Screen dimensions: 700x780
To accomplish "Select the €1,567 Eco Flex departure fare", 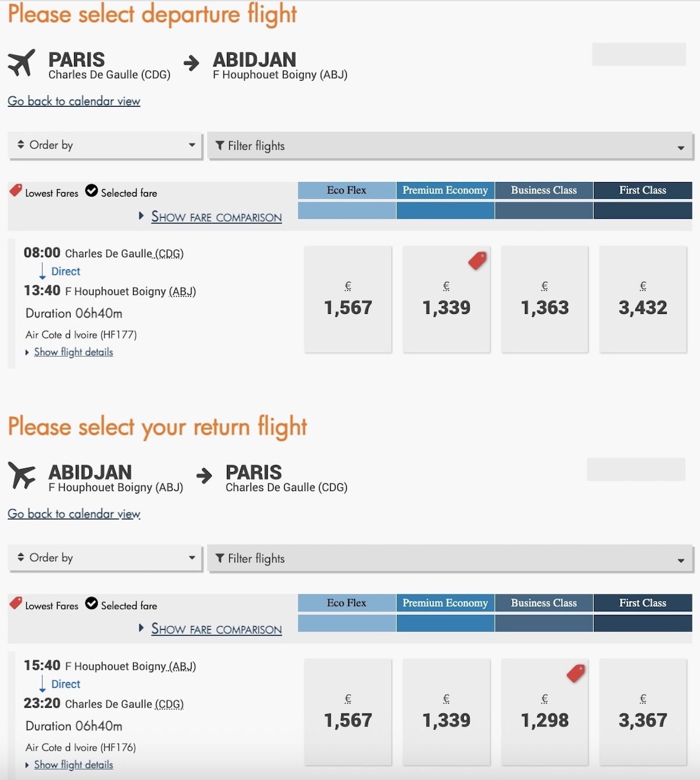I will click(x=348, y=299).
